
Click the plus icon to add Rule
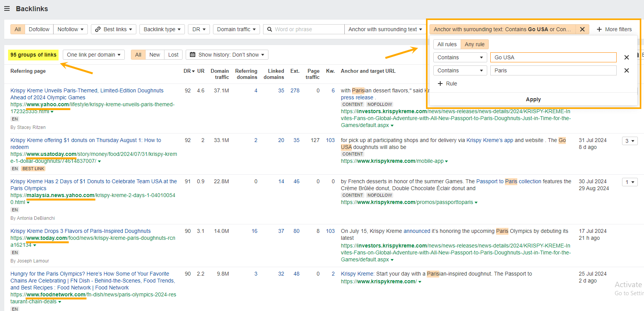click(x=440, y=84)
